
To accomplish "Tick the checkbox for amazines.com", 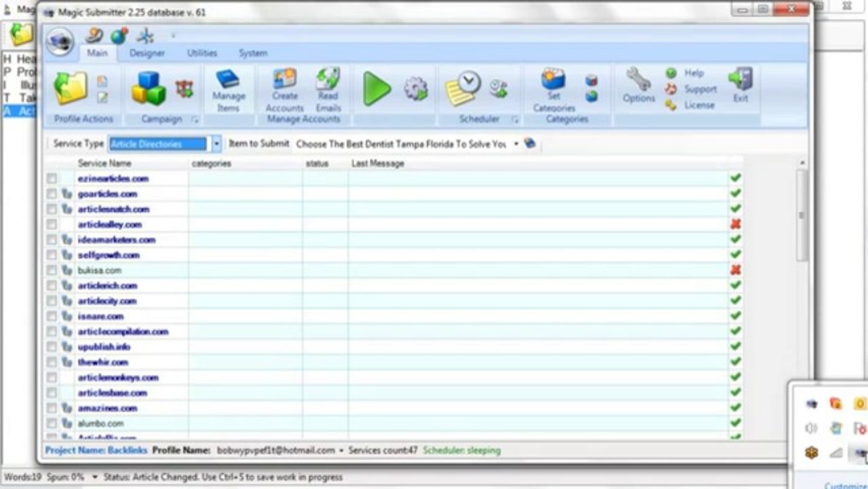I will pos(52,408).
